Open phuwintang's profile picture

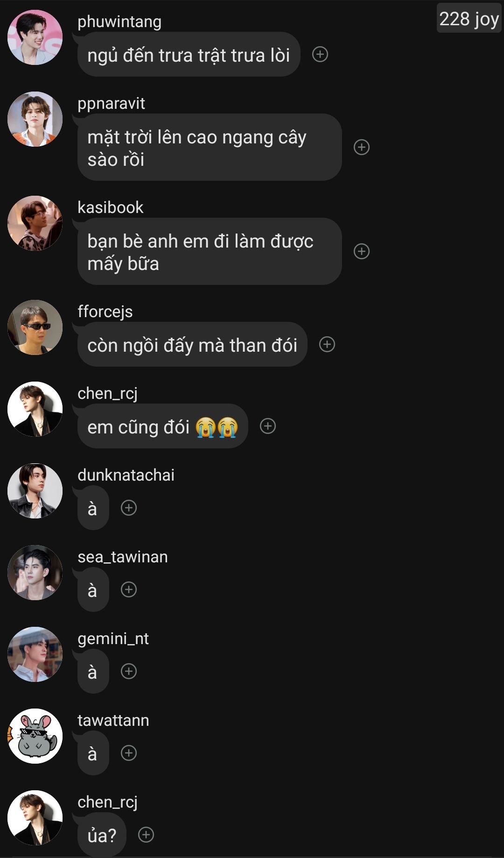click(35, 37)
